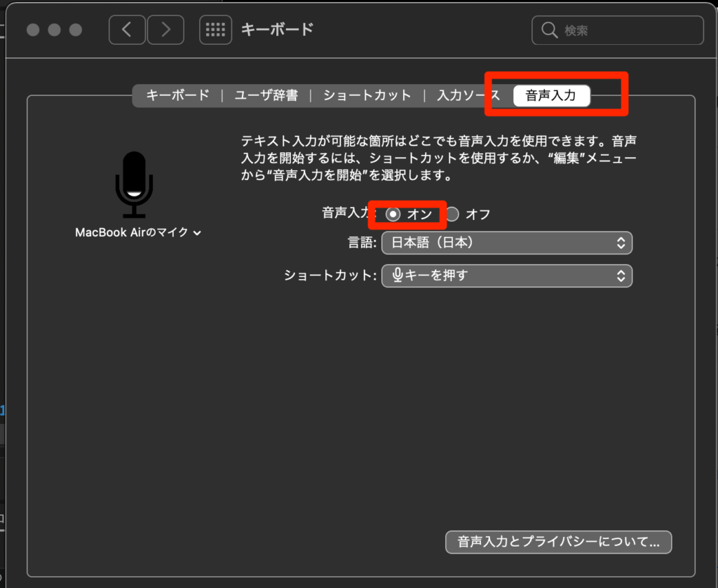Viewport: 718px width, 588px height.
Task: Click 音声入力とプライバシーについて button
Action: pos(558,542)
